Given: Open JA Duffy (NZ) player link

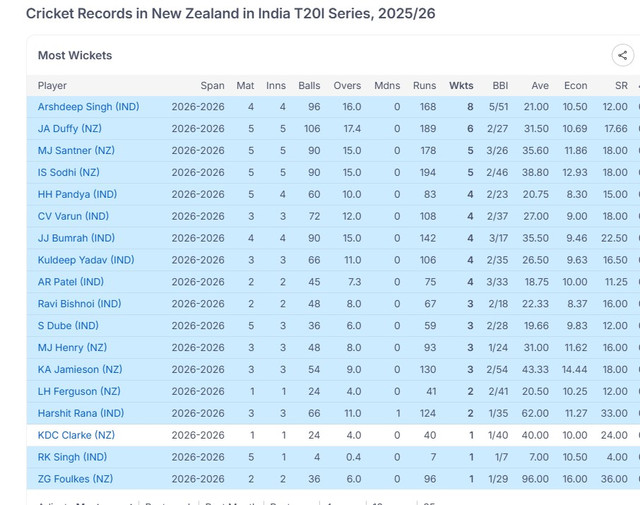Looking at the screenshot, I should coord(70,129).
